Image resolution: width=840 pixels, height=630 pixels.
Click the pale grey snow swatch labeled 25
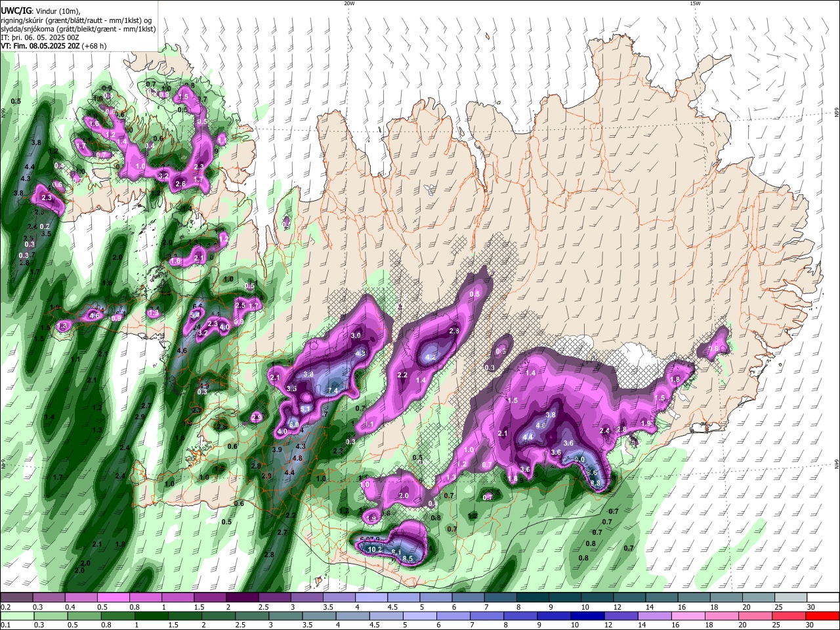(791, 598)
